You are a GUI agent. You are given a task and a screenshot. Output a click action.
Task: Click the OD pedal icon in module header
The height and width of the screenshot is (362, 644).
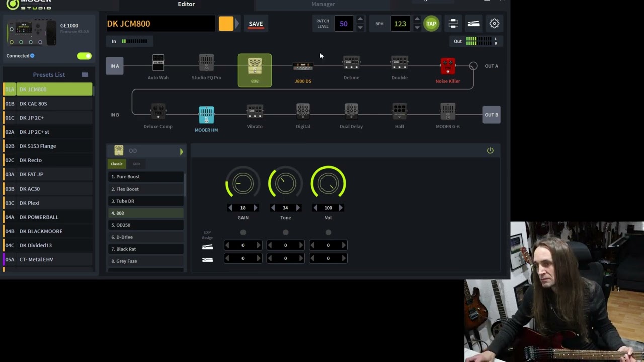click(x=119, y=150)
